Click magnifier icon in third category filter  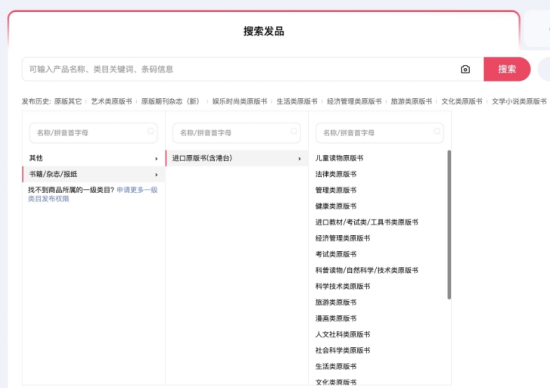coord(437,131)
